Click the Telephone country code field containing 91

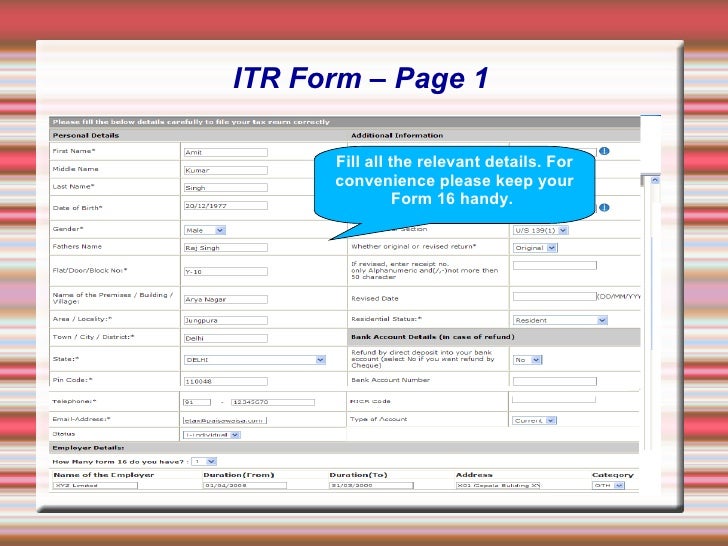pyautogui.click(x=197, y=402)
